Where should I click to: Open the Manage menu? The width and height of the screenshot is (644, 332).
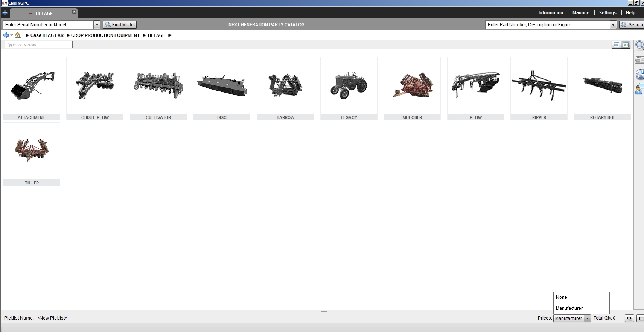(x=581, y=13)
